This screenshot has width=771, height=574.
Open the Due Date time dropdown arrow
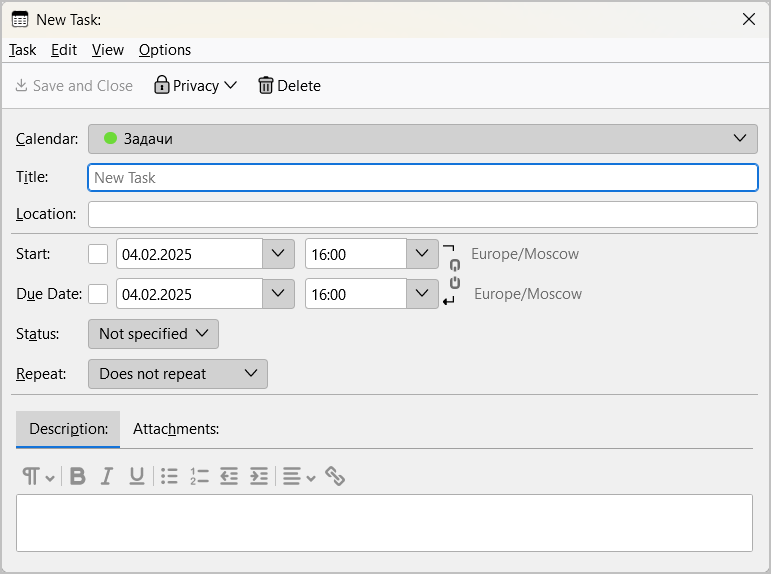point(422,294)
